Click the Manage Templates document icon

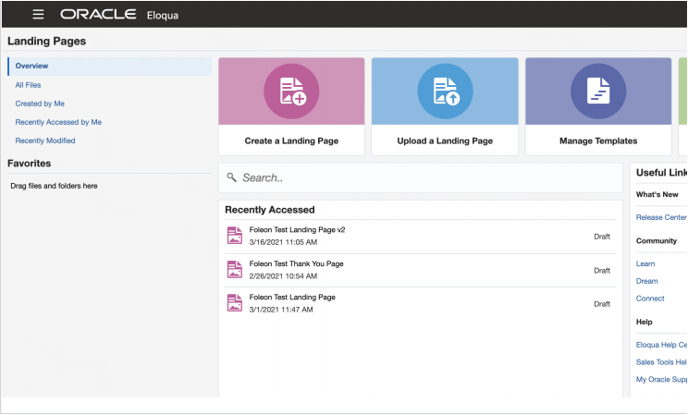coord(598,91)
